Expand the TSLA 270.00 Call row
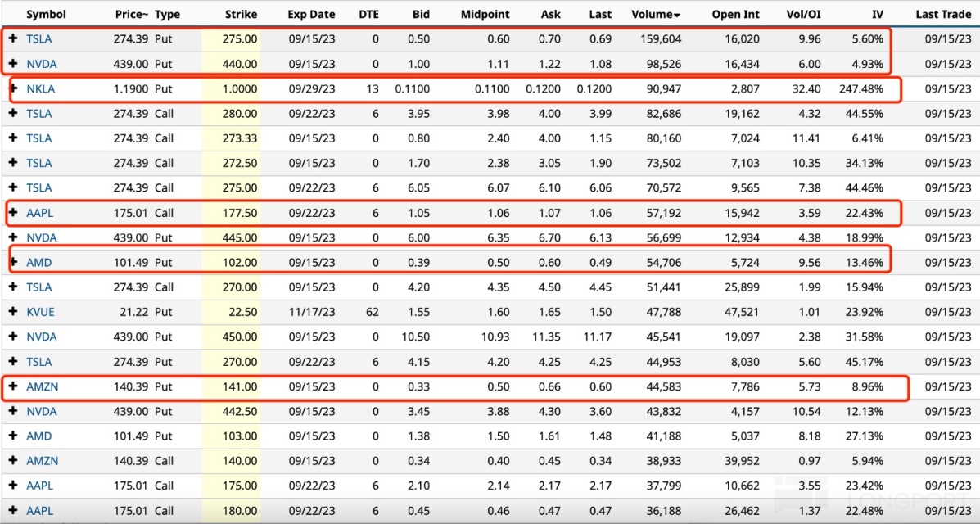980x524 pixels. (13, 287)
